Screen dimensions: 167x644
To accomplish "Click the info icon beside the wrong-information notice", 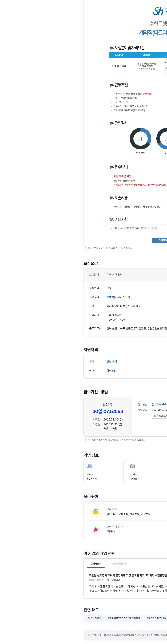I will 86,248.
